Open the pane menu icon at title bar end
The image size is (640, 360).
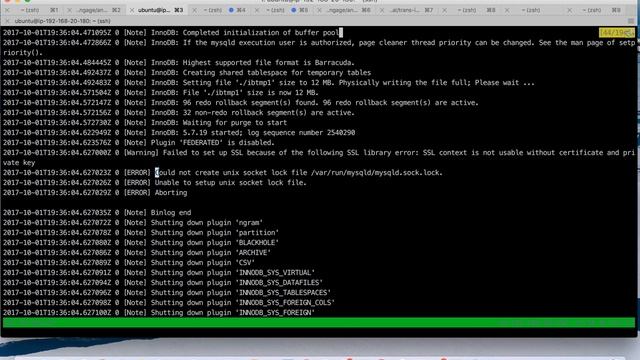[x=631, y=21]
